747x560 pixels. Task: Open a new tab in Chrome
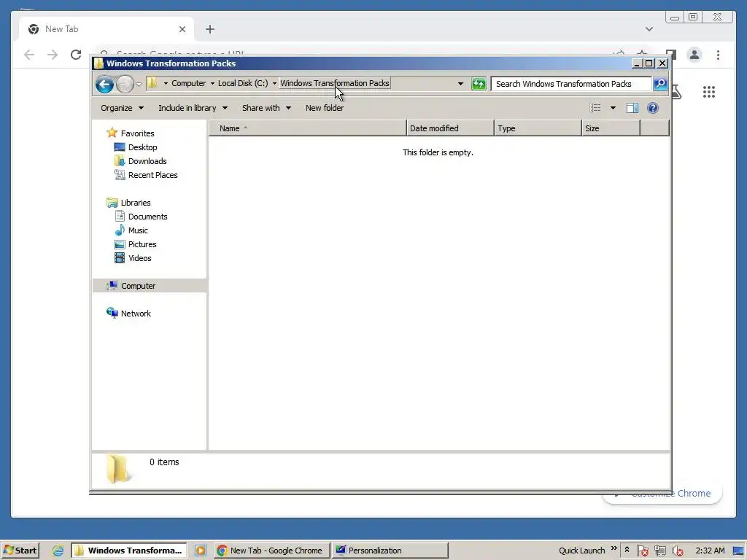209,29
